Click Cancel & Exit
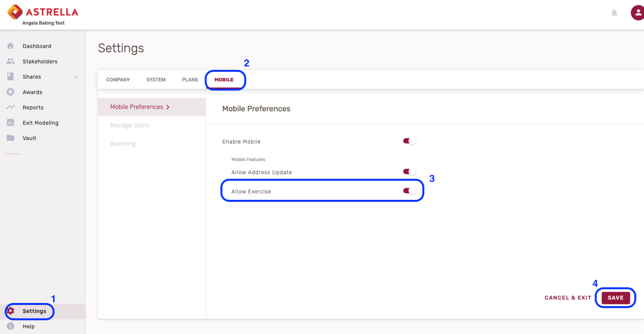The height and width of the screenshot is (334, 644). pyautogui.click(x=568, y=298)
